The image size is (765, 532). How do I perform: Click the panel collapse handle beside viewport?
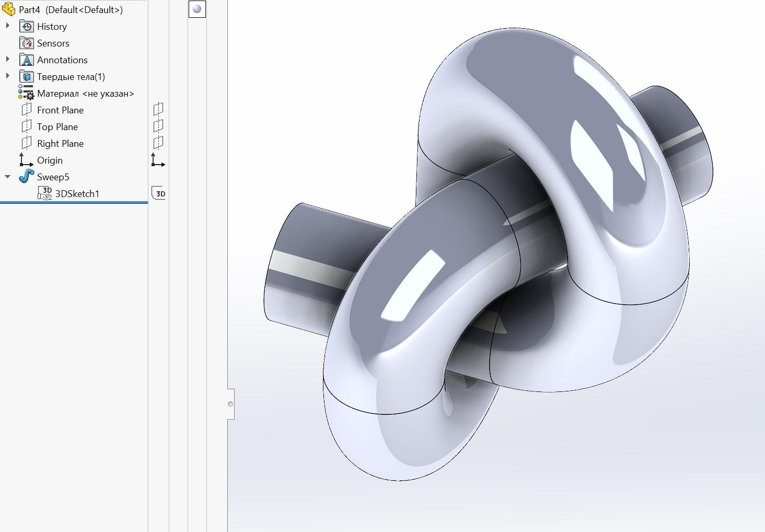coord(230,404)
